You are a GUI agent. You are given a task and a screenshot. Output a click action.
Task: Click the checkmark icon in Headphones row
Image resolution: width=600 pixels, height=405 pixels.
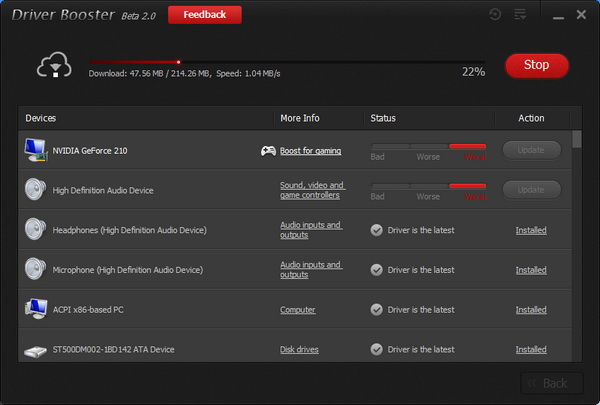377,230
